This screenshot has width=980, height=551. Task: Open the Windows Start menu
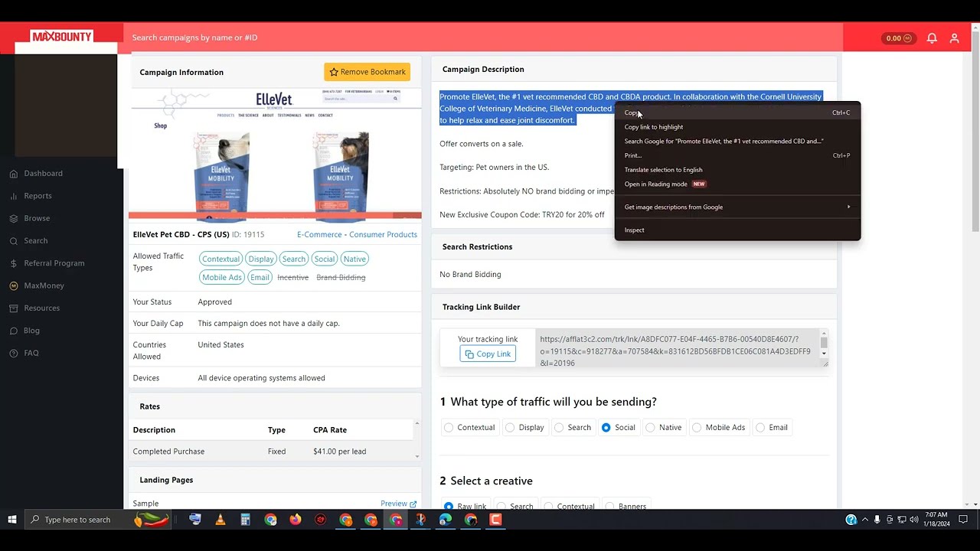(x=11, y=520)
